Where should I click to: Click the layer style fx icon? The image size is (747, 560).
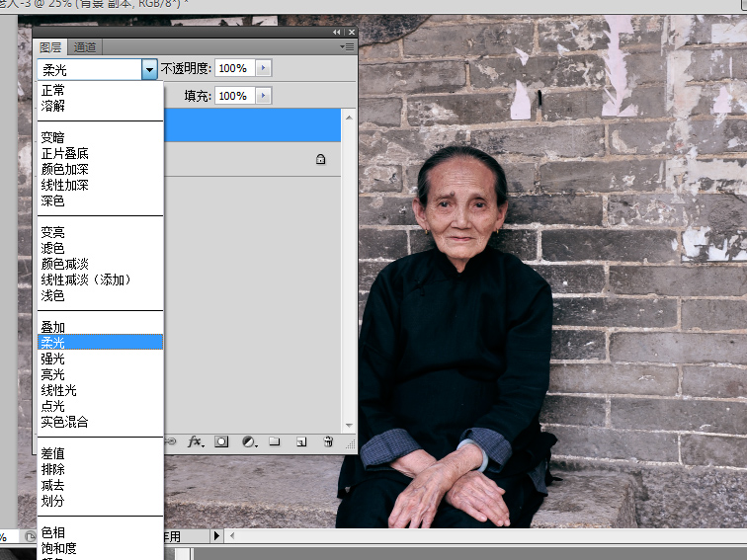[195, 441]
